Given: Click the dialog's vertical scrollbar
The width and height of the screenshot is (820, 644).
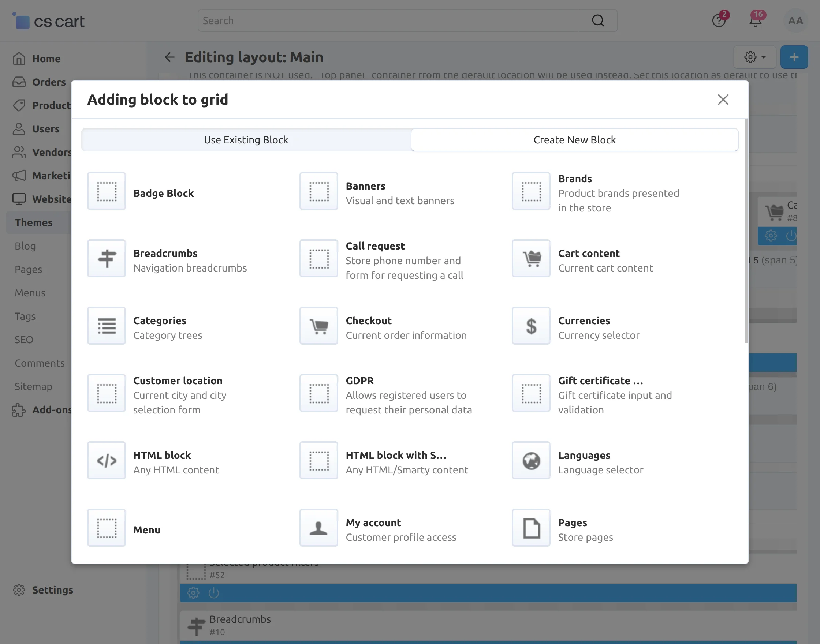Looking at the screenshot, I should 746,231.
